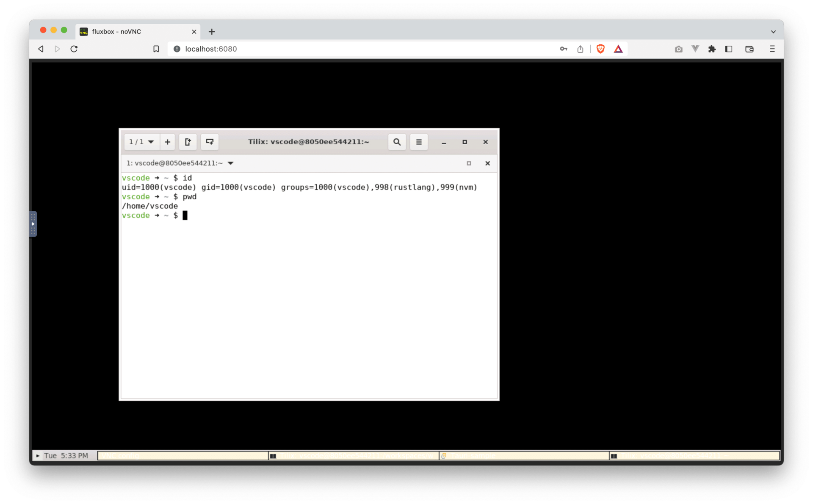This screenshot has width=813, height=504.
Task: Capture a screenshot with the camera icon
Action: point(678,49)
